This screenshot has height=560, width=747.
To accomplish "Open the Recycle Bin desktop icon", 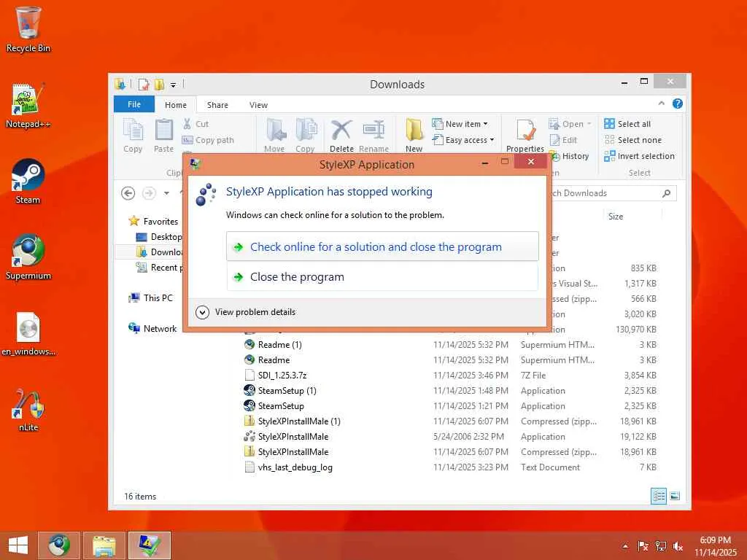I will (28, 29).
